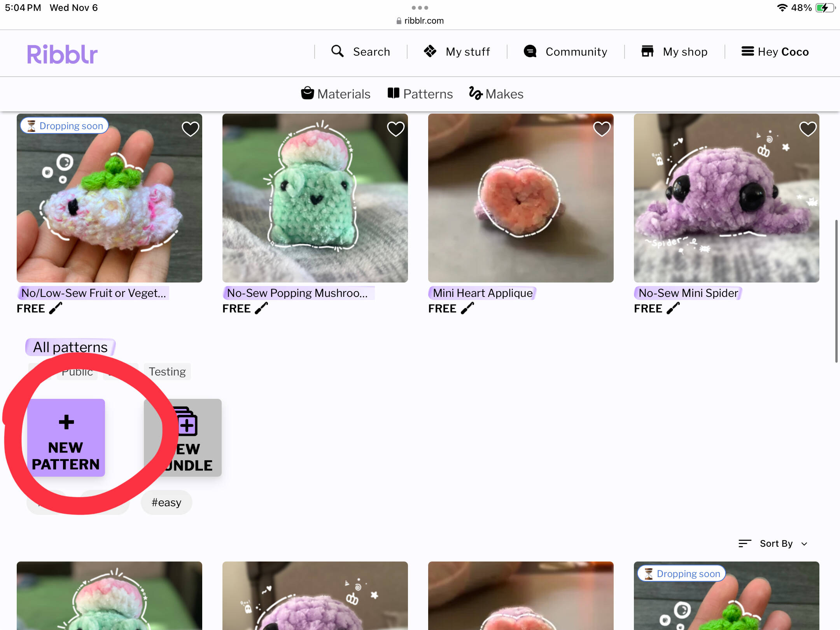Click the Search magnifier icon
Screen dimensions: 840x630
[x=337, y=51]
